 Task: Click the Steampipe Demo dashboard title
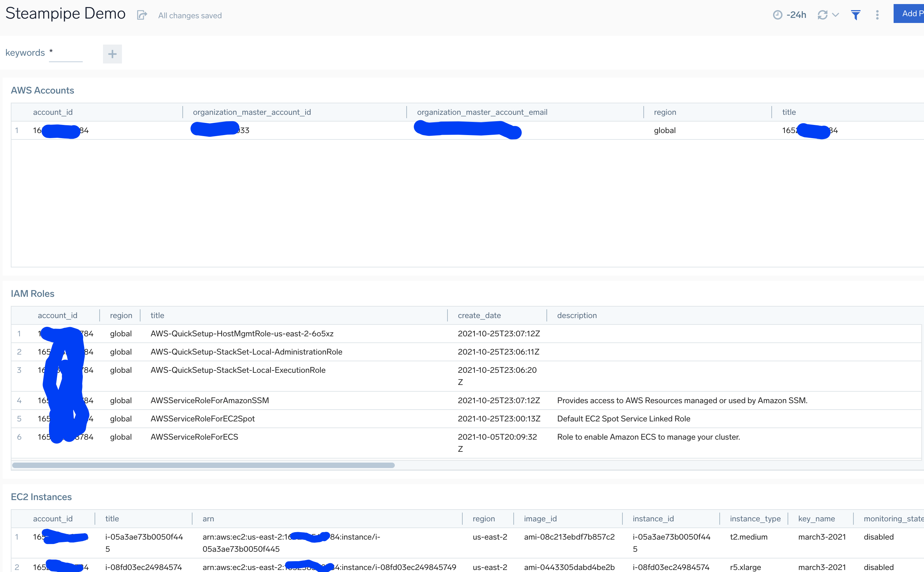pyautogui.click(x=66, y=14)
